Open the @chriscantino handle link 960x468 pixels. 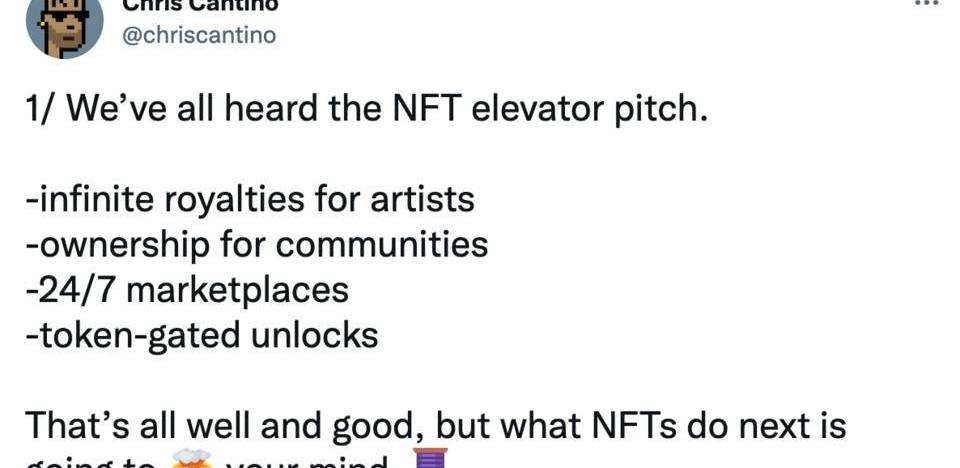coord(199,35)
